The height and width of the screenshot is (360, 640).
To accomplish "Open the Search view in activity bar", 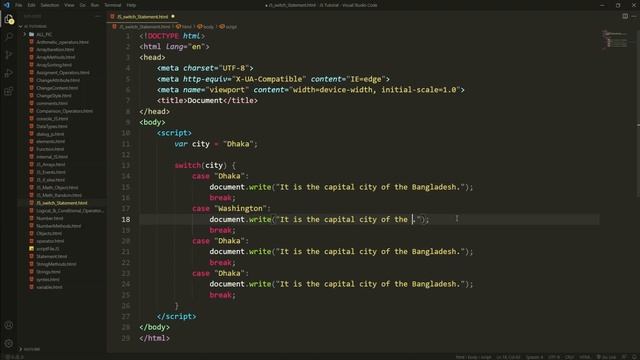I will 9,37.
